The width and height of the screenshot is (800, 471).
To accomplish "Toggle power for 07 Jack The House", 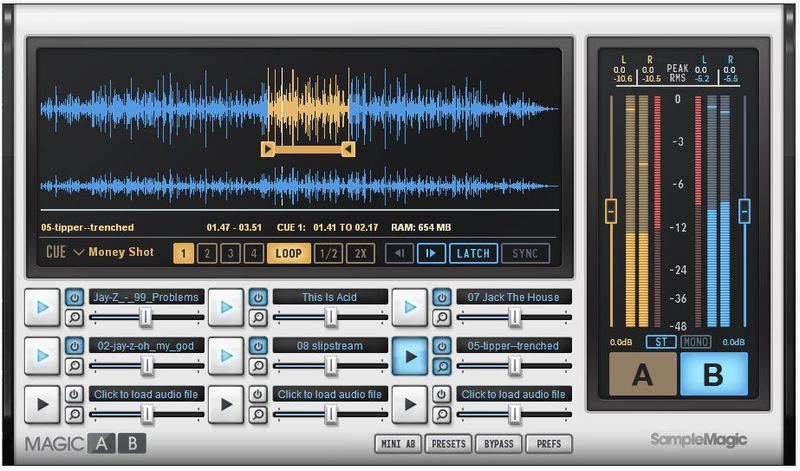I will coord(441,297).
